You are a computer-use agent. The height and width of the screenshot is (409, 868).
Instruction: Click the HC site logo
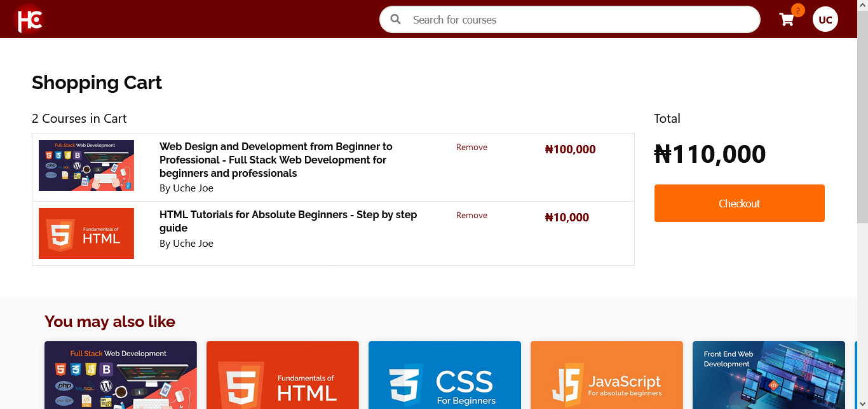pos(29,18)
